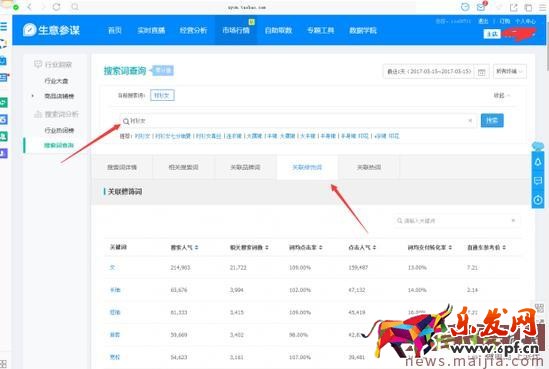Open the 自助取数 nav item
The image size is (549, 369).
coord(278,30)
